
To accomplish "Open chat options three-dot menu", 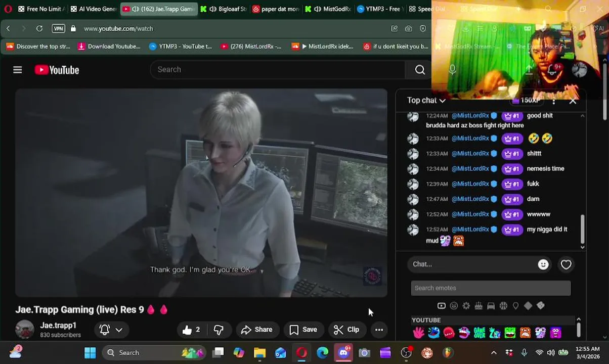I will [x=554, y=101].
